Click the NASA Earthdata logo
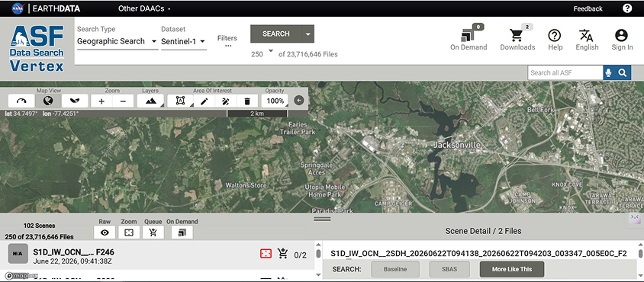The image size is (644, 282). [x=46, y=8]
